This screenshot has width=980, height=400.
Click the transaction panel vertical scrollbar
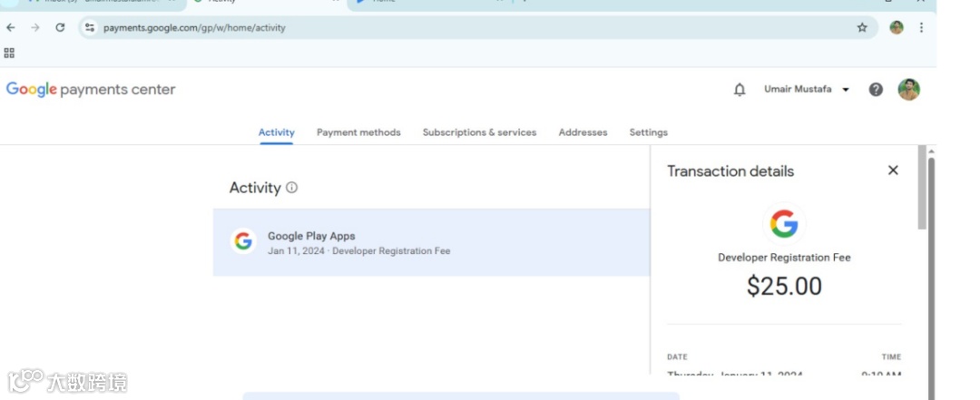[x=923, y=188]
